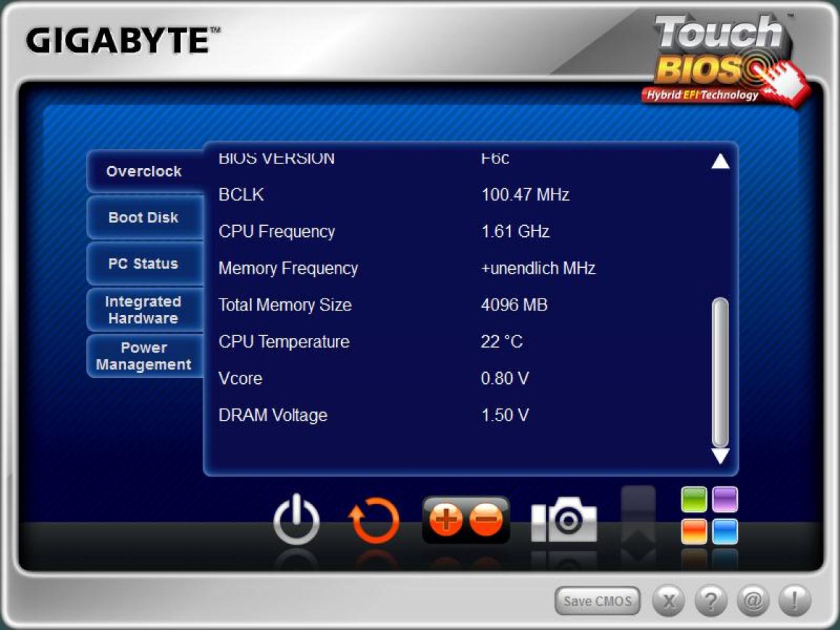Viewport: 840px width, 630px height.
Task: Select the Power Management tab
Action: point(144,356)
